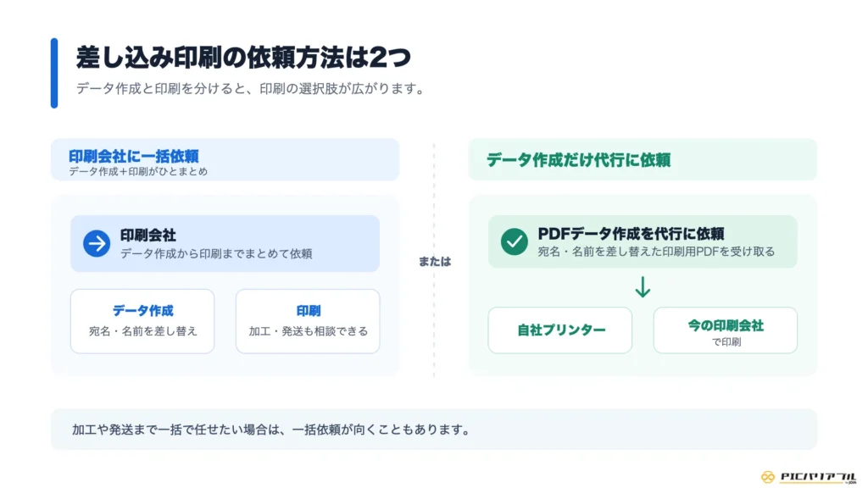Click the 印刷会社に一括依頼 header

(225, 159)
